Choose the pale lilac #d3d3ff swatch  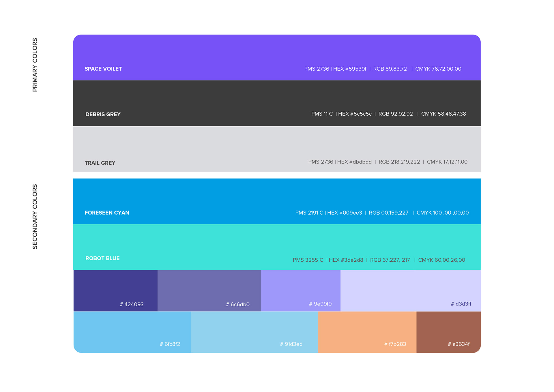[x=411, y=290]
